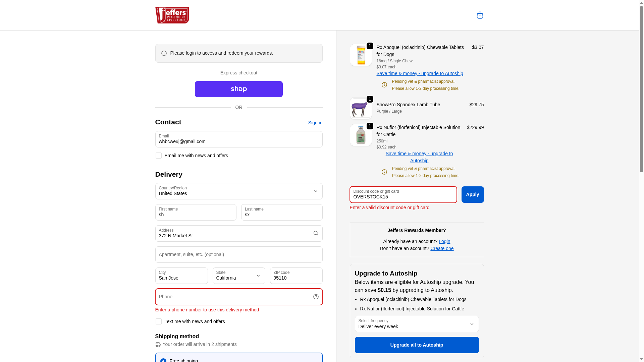Click into the Phone input field
644x362 pixels.
click(x=233, y=297)
